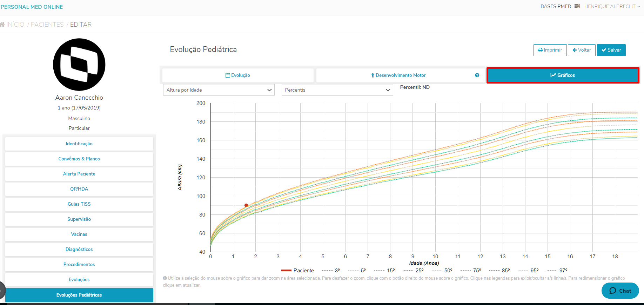
Task: Open the Altura por Idade dropdown
Action: (219, 90)
